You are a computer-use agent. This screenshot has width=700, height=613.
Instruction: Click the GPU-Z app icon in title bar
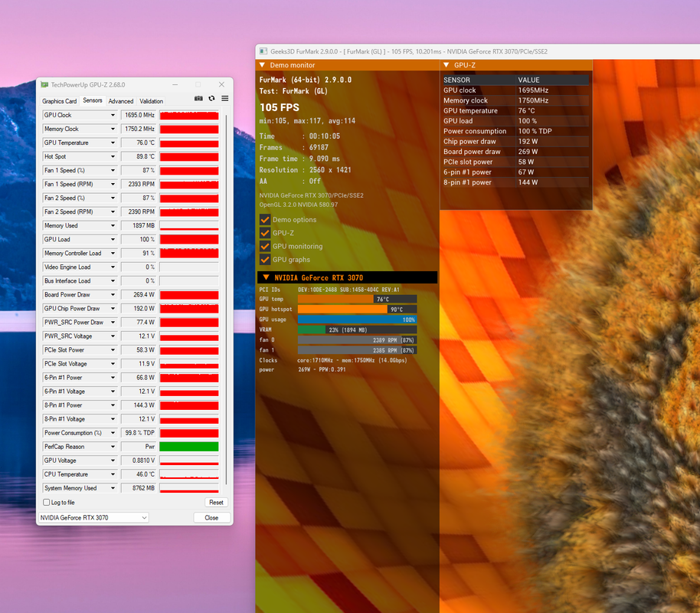click(x=44, y=84)
